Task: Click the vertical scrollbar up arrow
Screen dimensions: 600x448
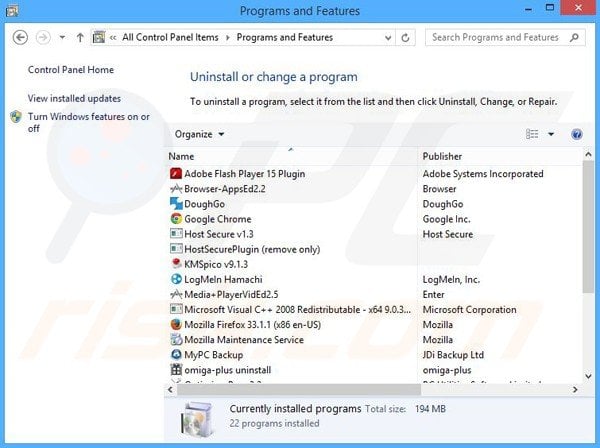Action: [588, 155]
